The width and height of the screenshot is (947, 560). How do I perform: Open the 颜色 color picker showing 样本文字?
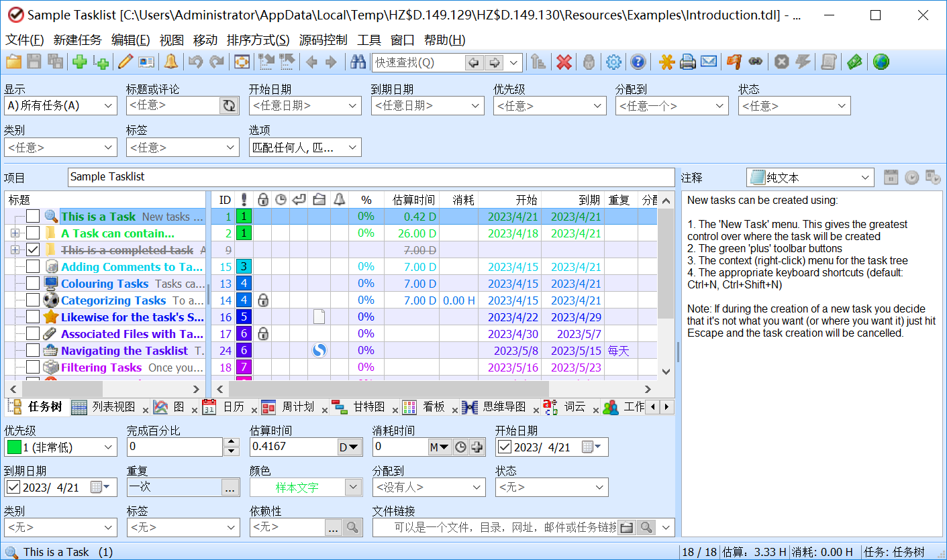[354, 487]
